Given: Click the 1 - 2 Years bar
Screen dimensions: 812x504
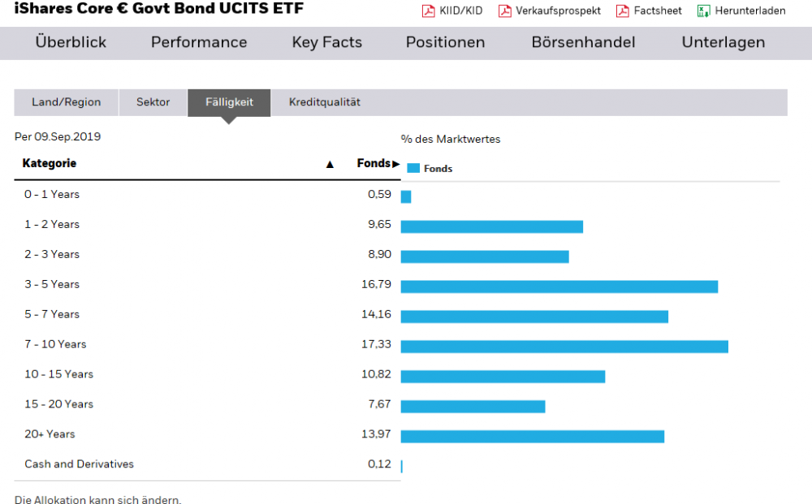Looking at the screenshot, I should [492, 226].
